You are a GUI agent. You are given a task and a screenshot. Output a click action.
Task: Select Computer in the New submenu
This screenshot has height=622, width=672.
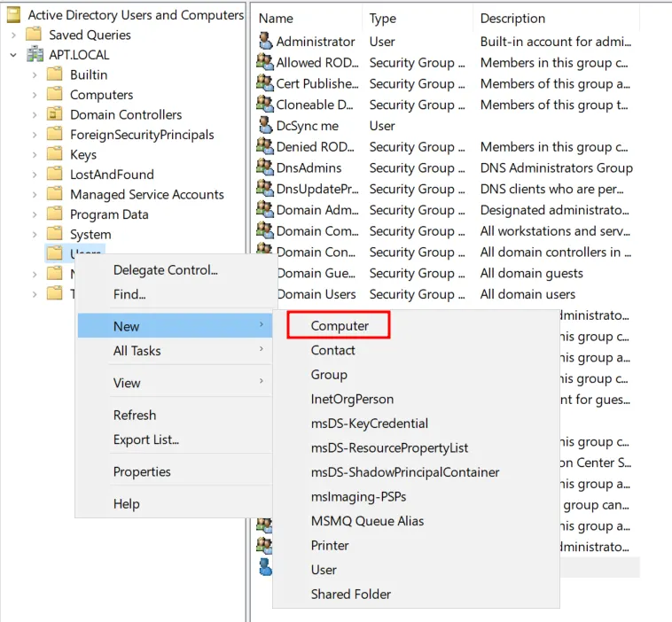(x=339, y=325)
